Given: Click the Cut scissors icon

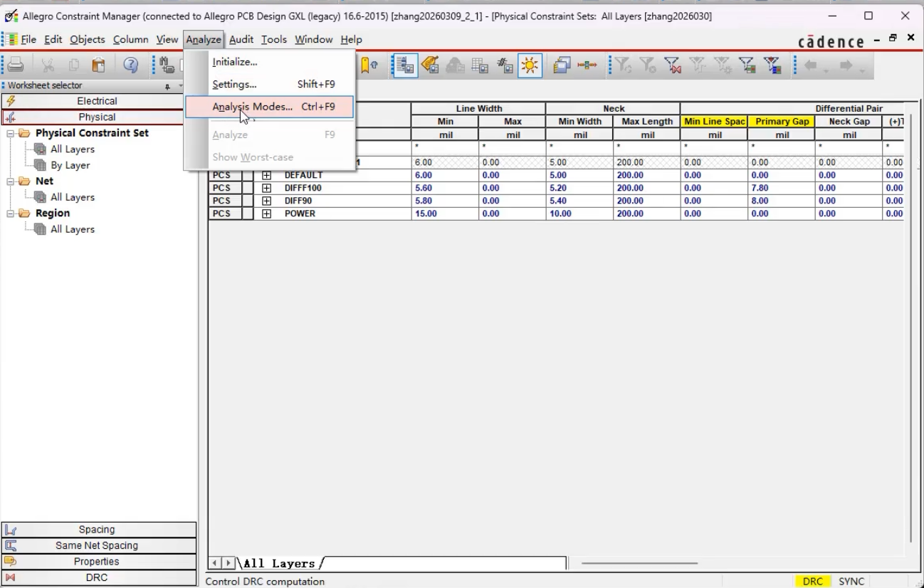Looking at the screenshot, I should point(48,65).
